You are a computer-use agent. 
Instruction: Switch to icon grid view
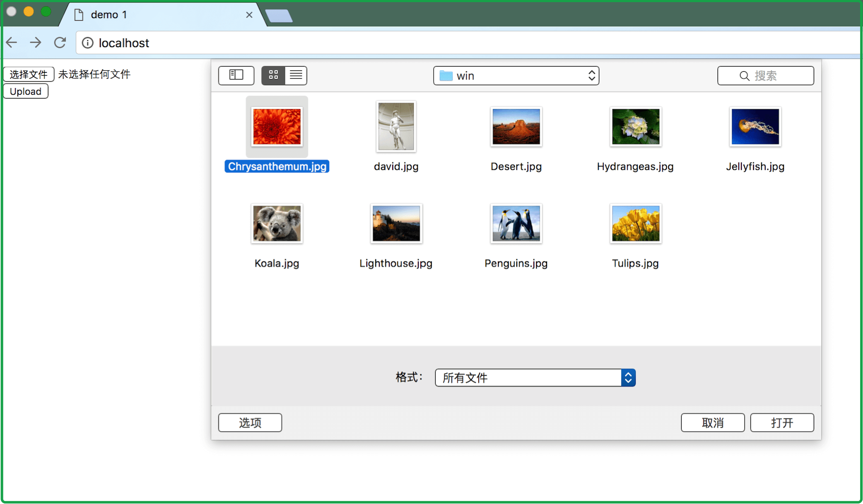[x=273, y=75]
